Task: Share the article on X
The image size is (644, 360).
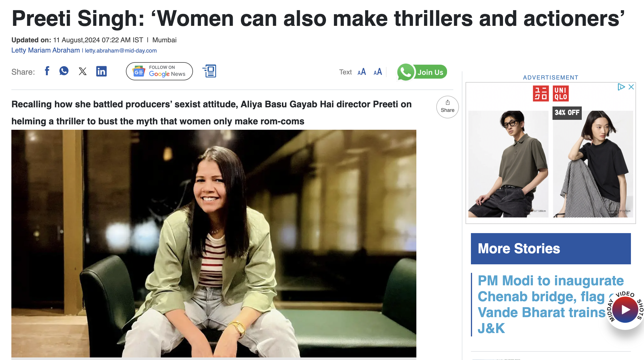Action: [83, 72]
